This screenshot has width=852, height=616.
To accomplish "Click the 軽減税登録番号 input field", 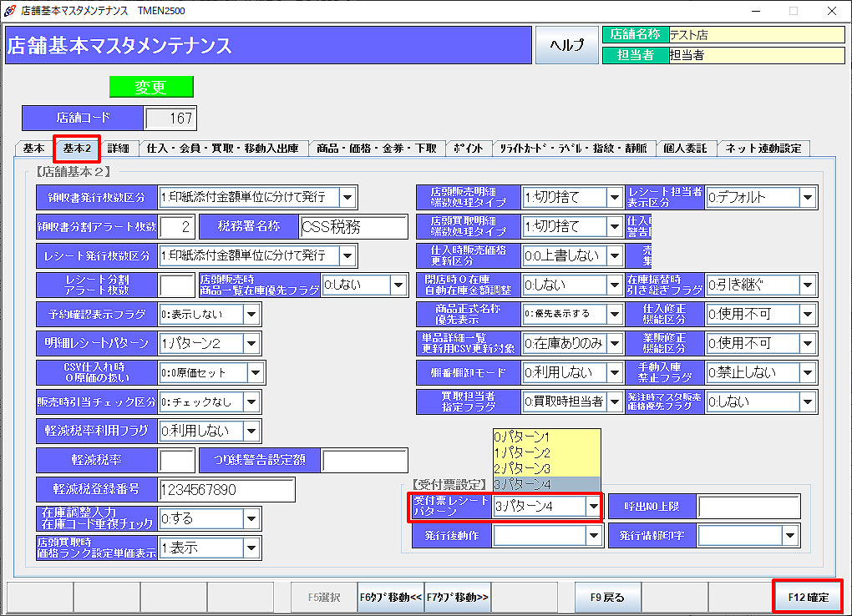I will pos(226,490).
